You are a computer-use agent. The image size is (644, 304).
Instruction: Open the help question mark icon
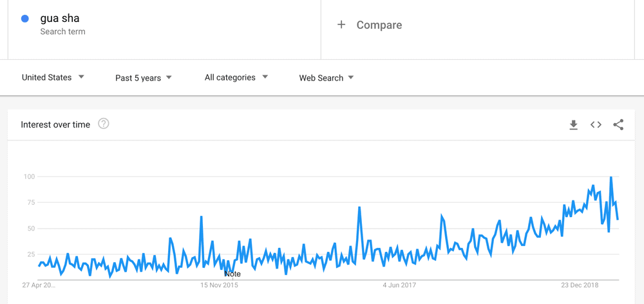104,124
